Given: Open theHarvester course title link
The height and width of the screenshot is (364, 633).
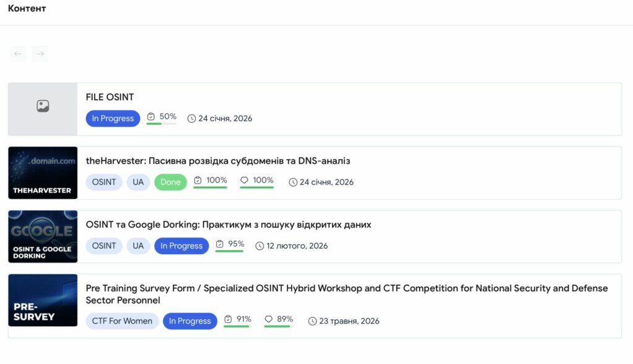Looking at the screenshot, I should pyautogui.click(x=218, y=161).
